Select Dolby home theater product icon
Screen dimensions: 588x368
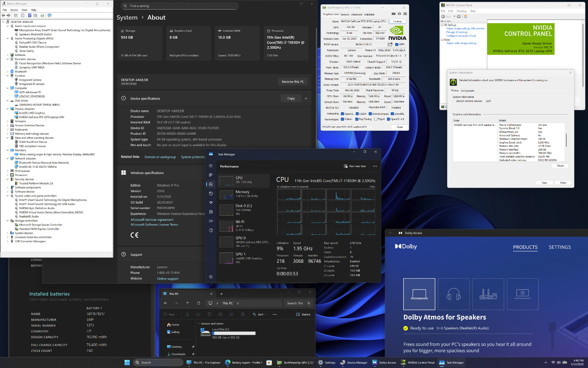pos(488,294)
